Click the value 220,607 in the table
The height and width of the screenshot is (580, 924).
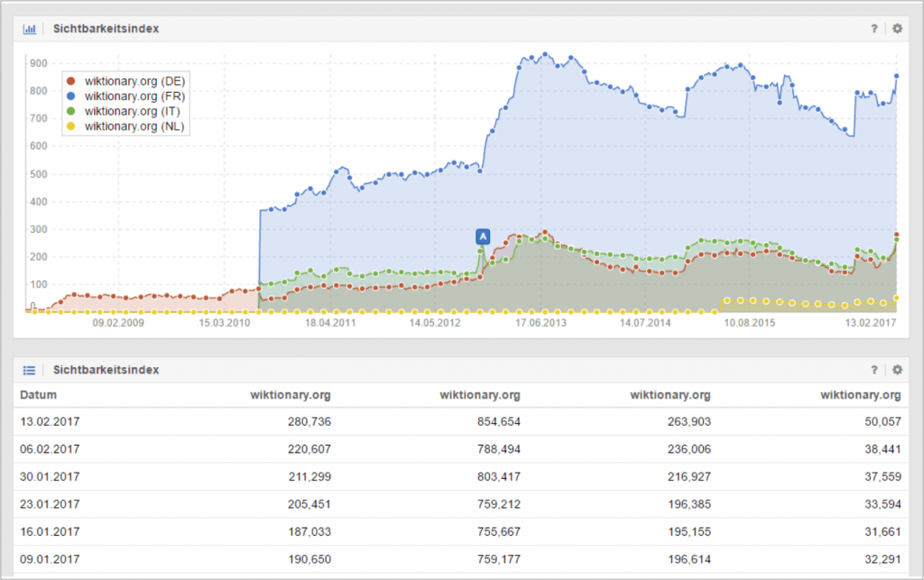pyautogui.click(x=310, y=449)
